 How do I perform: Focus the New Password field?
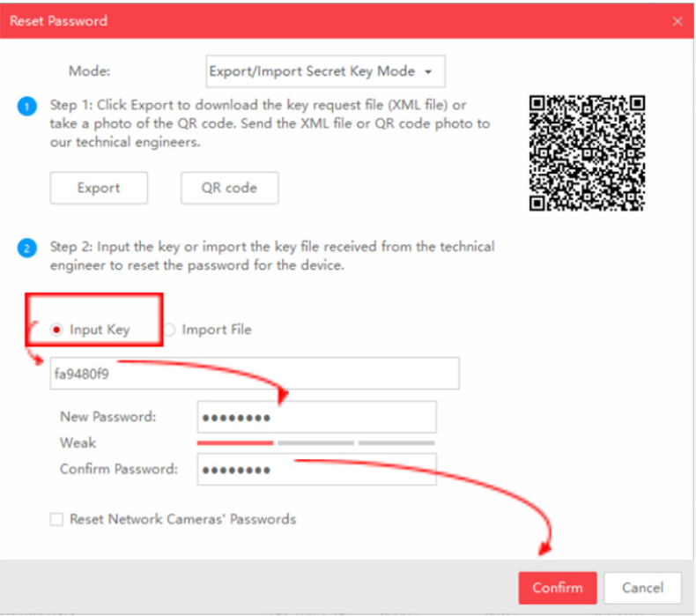coord(316,417)
